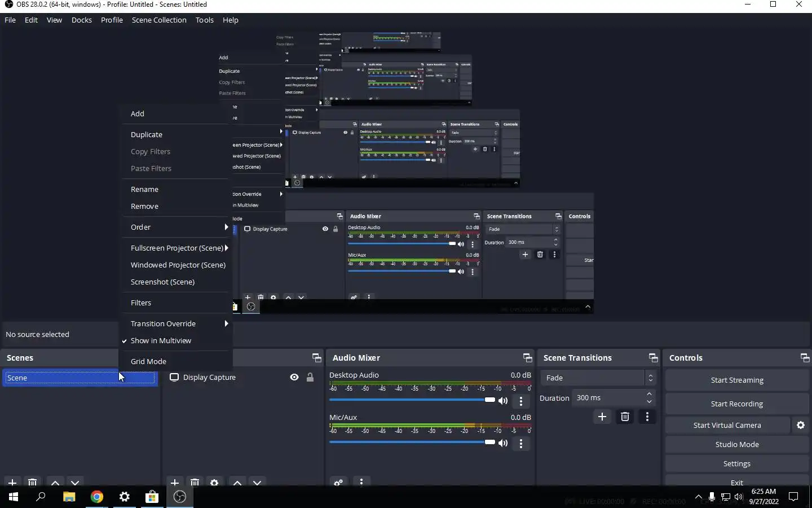Open Audio Mixer menu dots at bottom
This screenshot has height=508, width=812.
point(361,482)
